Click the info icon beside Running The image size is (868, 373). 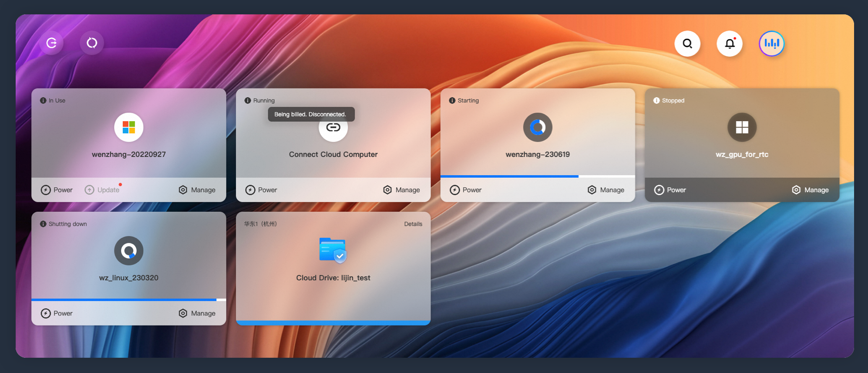click(x=248, y=101)
